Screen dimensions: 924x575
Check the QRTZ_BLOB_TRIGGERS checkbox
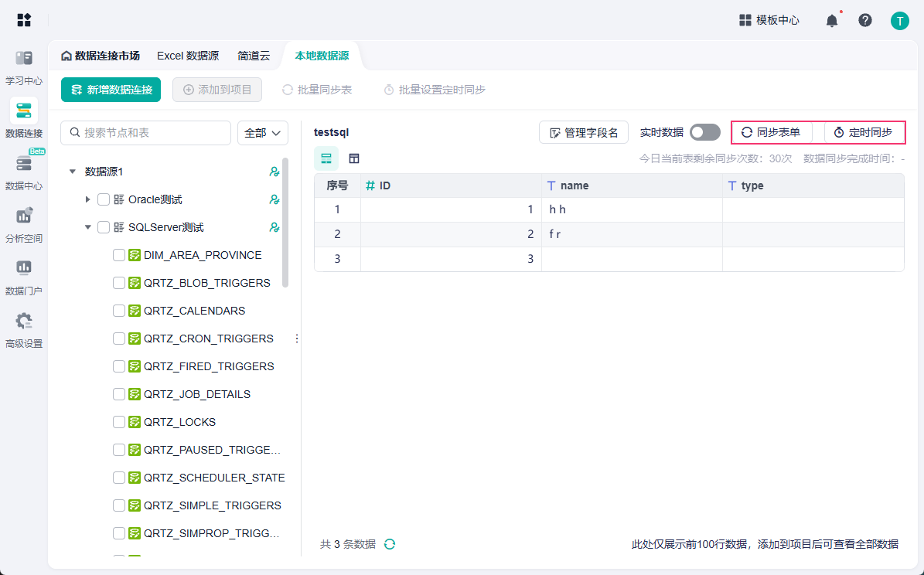118,283
